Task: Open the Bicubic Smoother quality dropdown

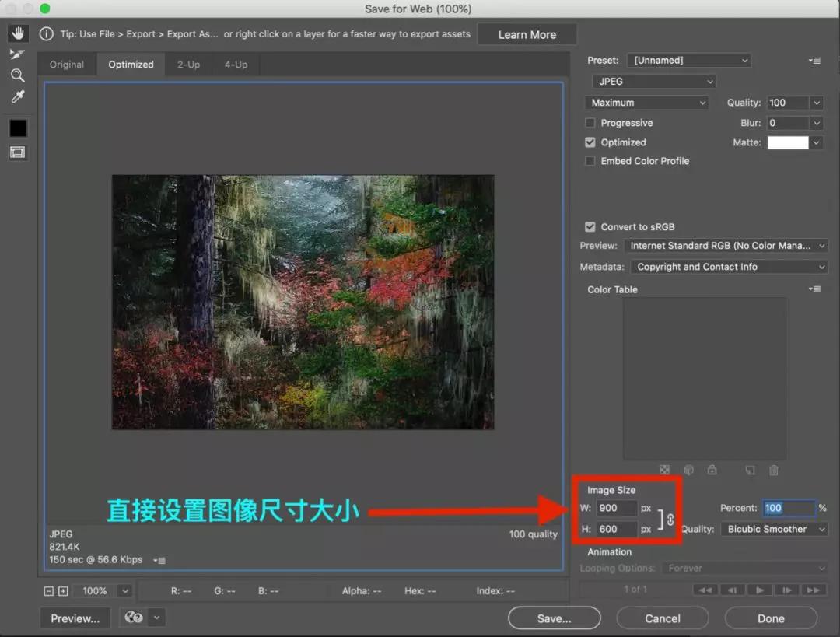Action: click(x=774, y=529)
